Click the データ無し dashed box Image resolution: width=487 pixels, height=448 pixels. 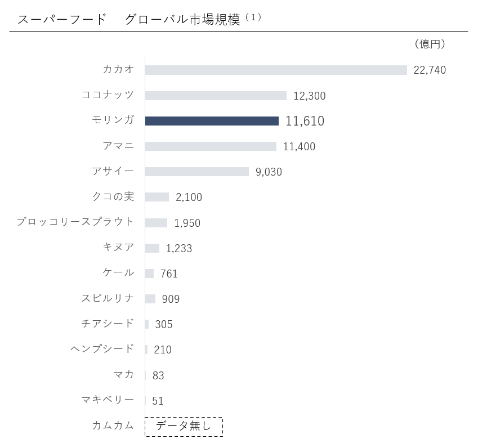click(184, 427)
